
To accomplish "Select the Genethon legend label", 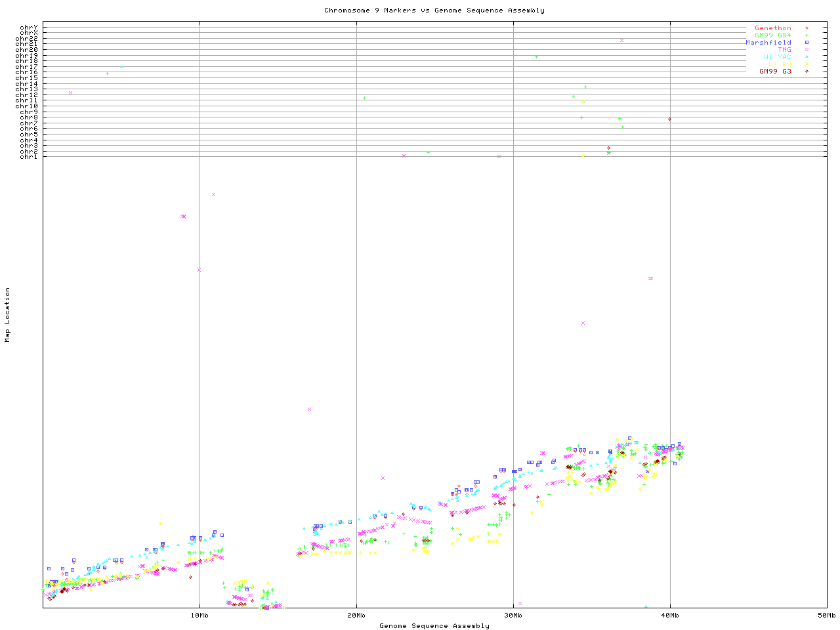I will point(772,28).
